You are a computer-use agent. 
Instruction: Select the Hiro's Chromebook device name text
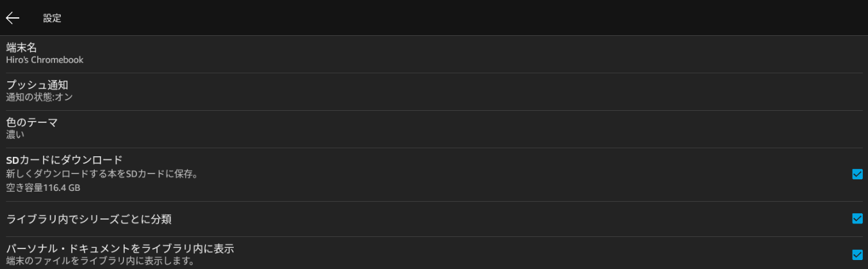tap(45, 60)
